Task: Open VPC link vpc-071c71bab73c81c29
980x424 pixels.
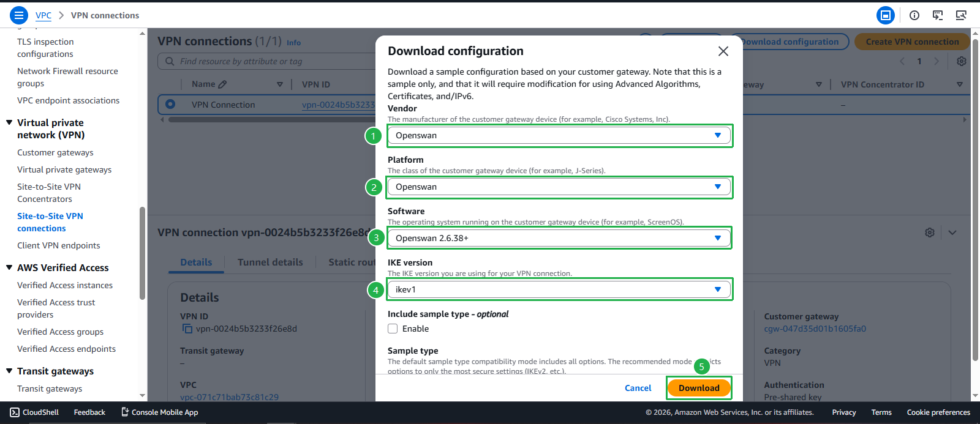Action: click(x=229, y=397)
